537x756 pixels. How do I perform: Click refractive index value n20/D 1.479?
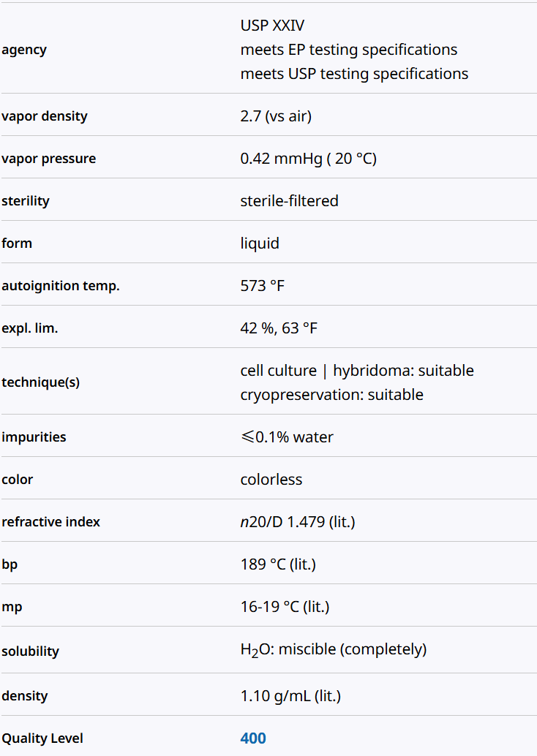(x=298, y=522)
